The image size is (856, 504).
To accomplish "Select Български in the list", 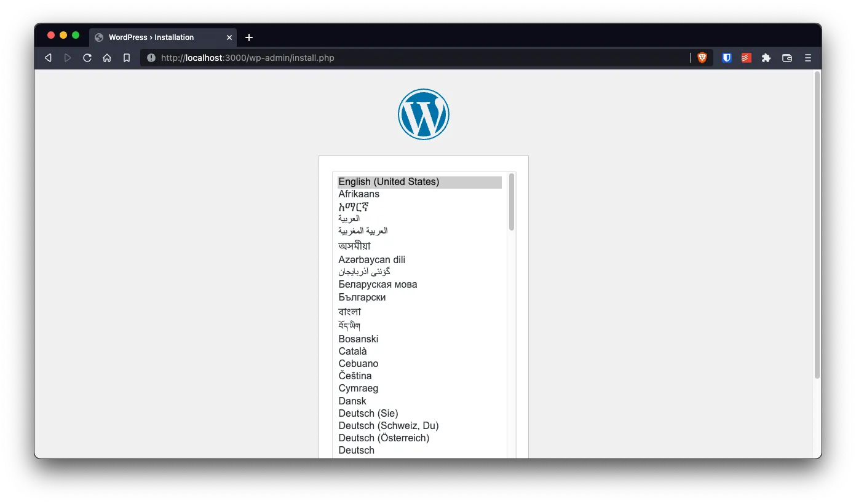I will (419, 297).
